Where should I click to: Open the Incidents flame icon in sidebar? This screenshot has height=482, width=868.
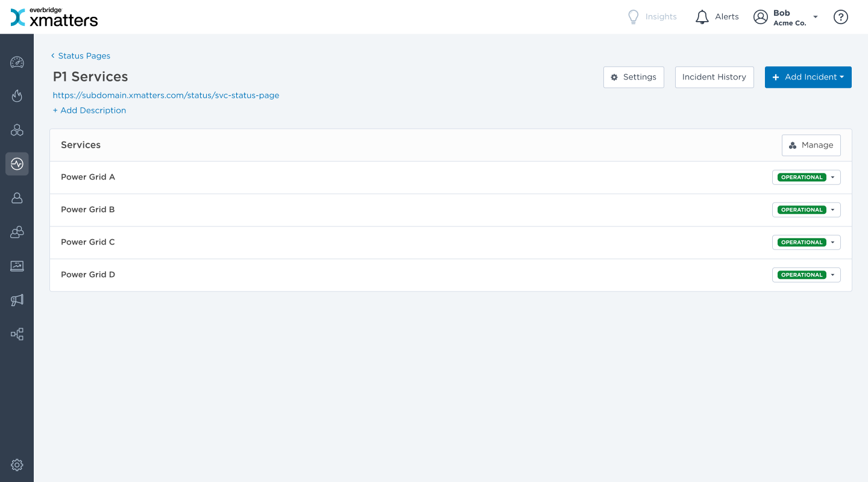pos(17,96)
